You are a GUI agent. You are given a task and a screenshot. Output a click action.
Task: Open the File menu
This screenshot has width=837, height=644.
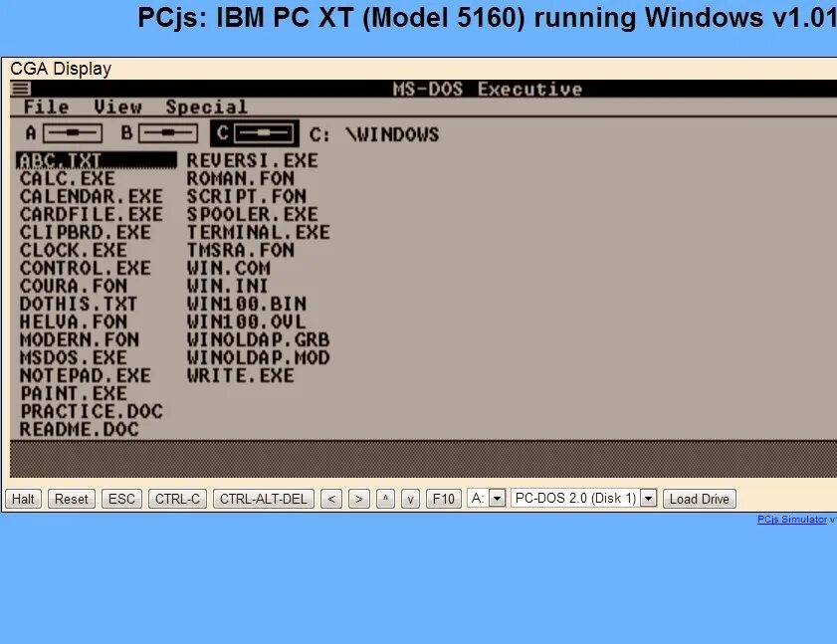[x=47, y=107]
